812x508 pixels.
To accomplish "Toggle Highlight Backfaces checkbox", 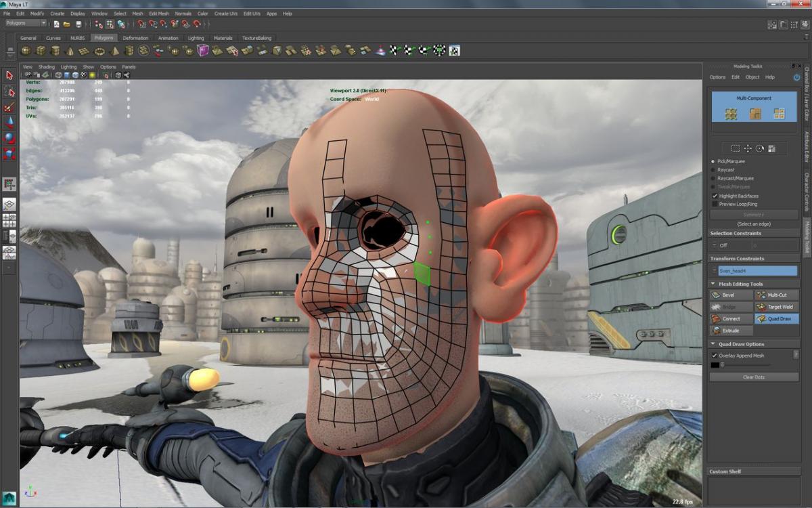I will pos(715,196).
